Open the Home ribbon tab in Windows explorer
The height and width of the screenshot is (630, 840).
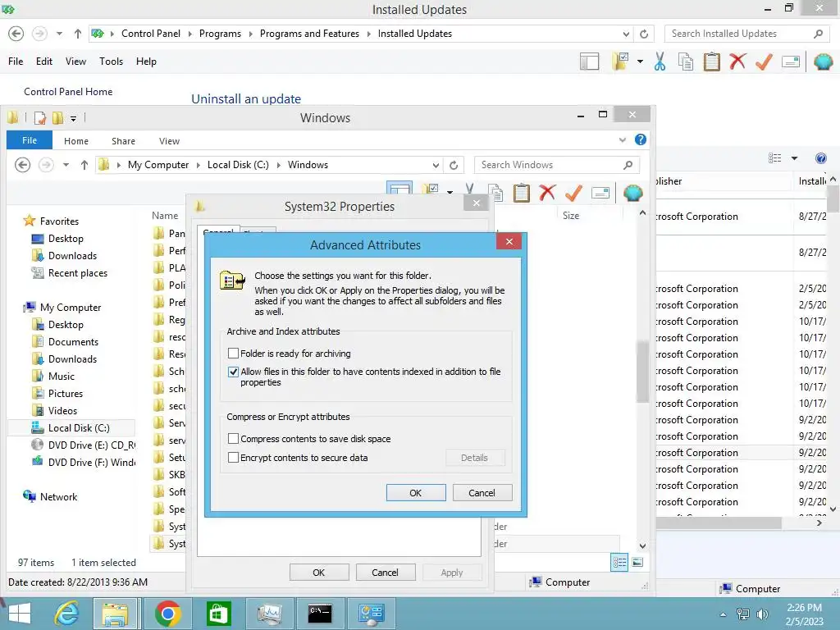click(x=76, y=141)
